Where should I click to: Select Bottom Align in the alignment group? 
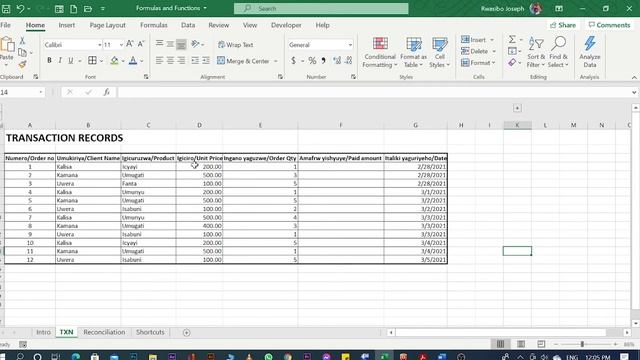tap(181, 44)
